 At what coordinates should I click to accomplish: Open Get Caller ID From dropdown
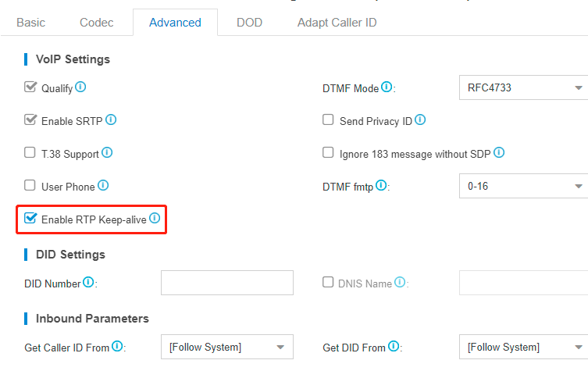[227, 347]
